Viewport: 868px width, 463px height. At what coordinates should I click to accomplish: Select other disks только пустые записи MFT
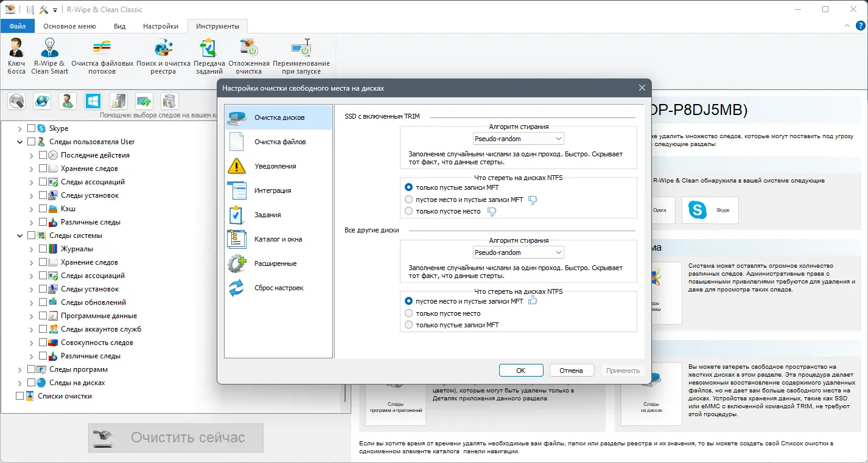click(409, 325)
